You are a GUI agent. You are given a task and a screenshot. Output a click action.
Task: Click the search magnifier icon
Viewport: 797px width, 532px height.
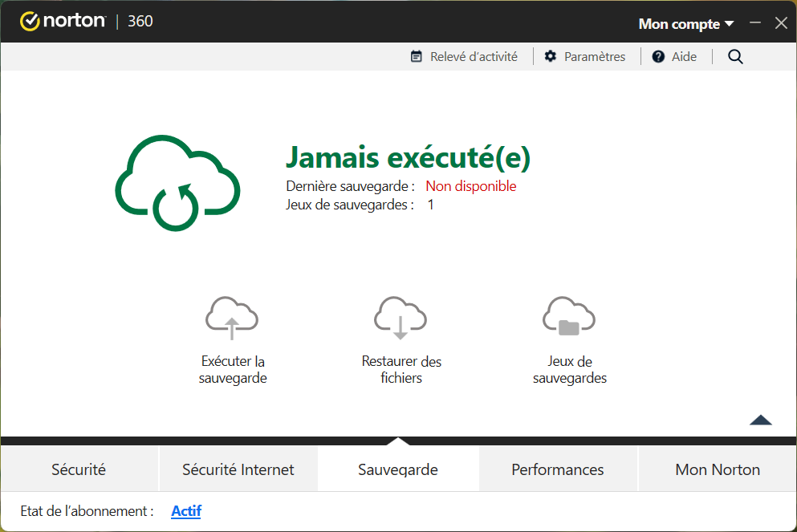pos(735,56)
